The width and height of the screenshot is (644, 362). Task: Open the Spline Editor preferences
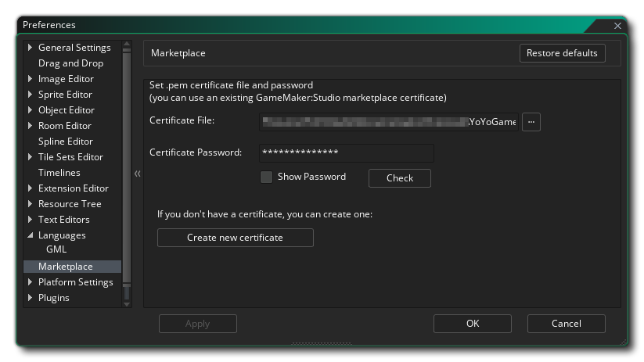pyautogui.click(x=65, y=142)
